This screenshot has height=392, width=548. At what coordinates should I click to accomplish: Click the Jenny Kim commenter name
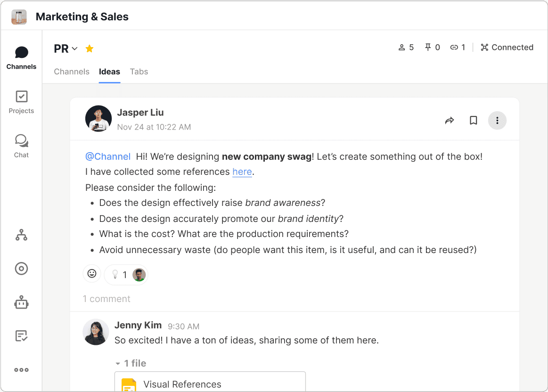[x=138, y=325]
